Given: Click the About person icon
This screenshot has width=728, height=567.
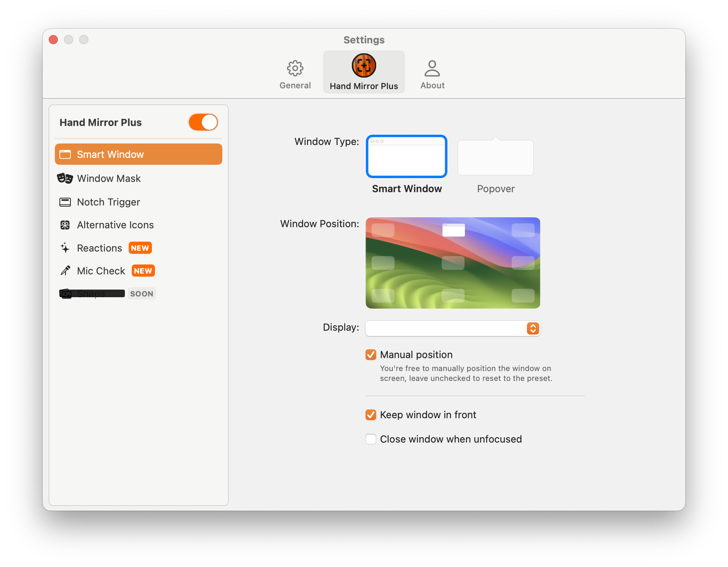Looking at the screenshot, I should click(x=432, y=68).
